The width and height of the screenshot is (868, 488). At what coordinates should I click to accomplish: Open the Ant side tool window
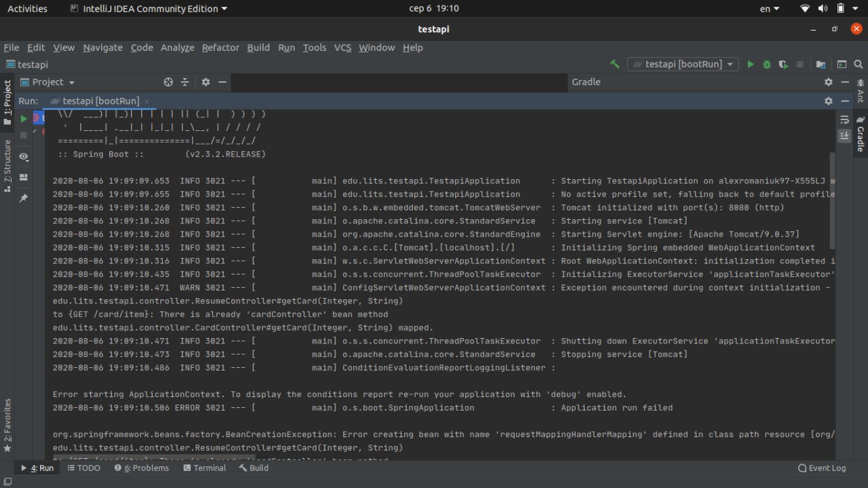click(x=861, y=90)
